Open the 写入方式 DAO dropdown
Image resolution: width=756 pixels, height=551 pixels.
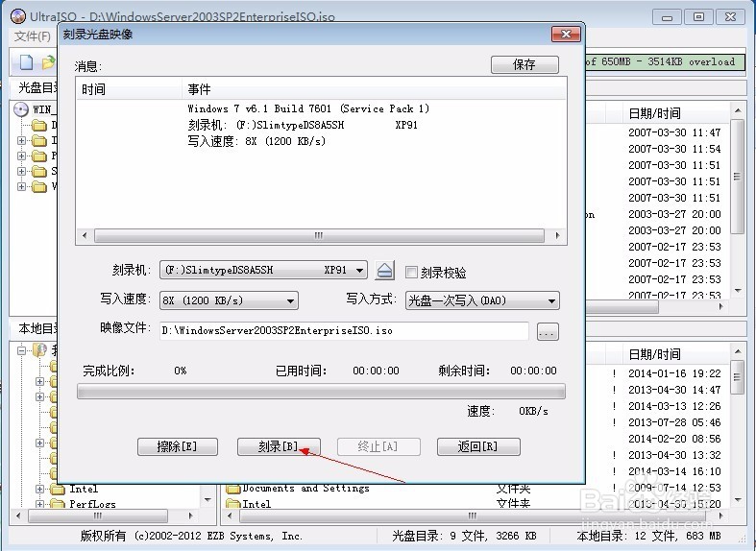pyautogui.click(x=482, y=300)
